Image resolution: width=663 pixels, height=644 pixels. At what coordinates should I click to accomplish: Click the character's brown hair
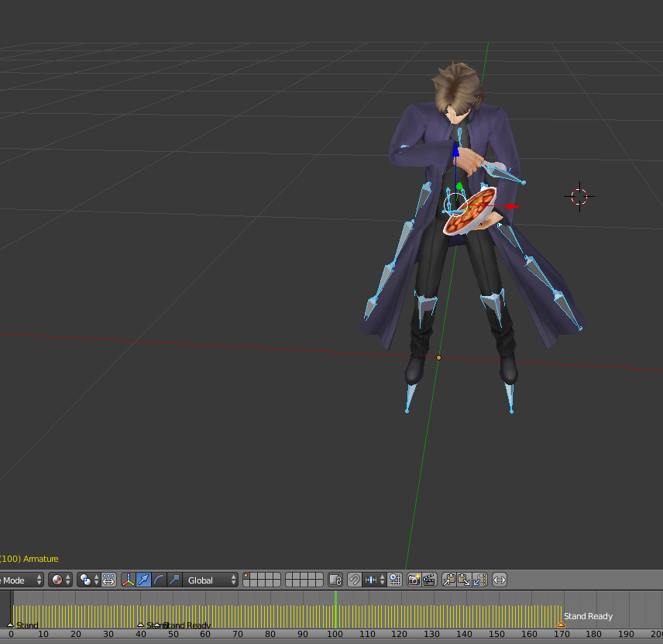tap(457, 87)
